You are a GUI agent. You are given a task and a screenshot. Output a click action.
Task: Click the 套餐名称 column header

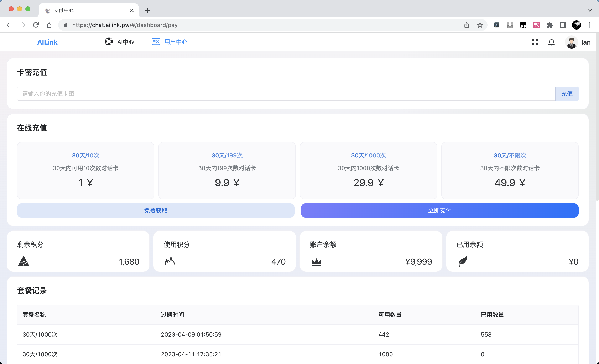pyautogui.click(x=34, y=315)
